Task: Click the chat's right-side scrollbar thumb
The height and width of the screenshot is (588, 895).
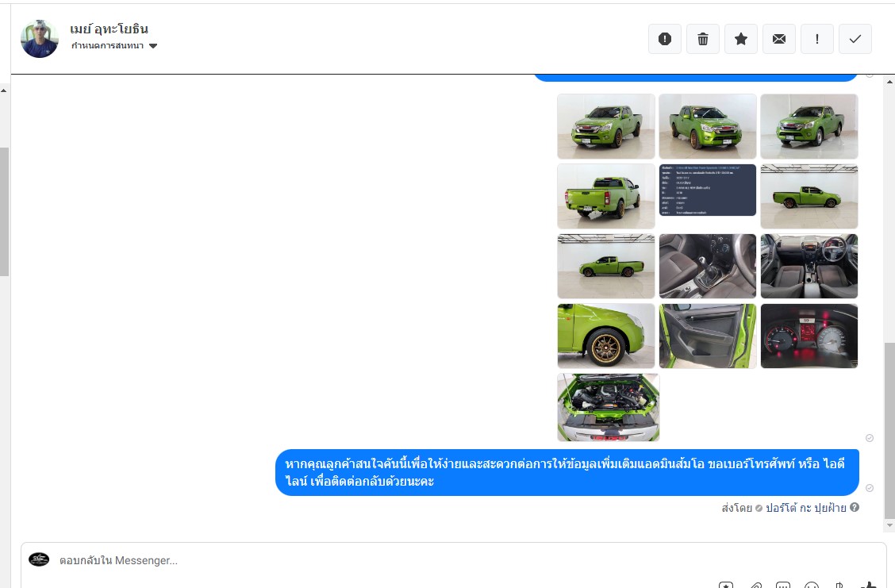Action: [x=889, y=430]
